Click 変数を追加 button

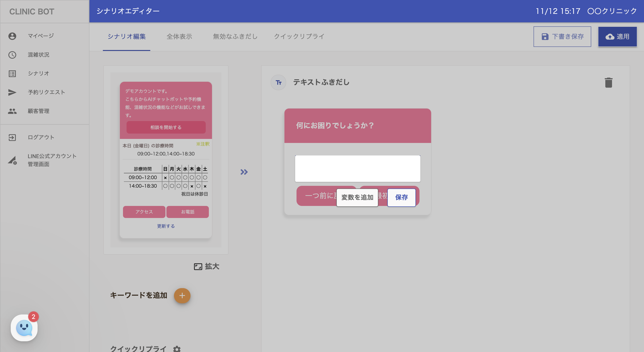click(357, 197)
